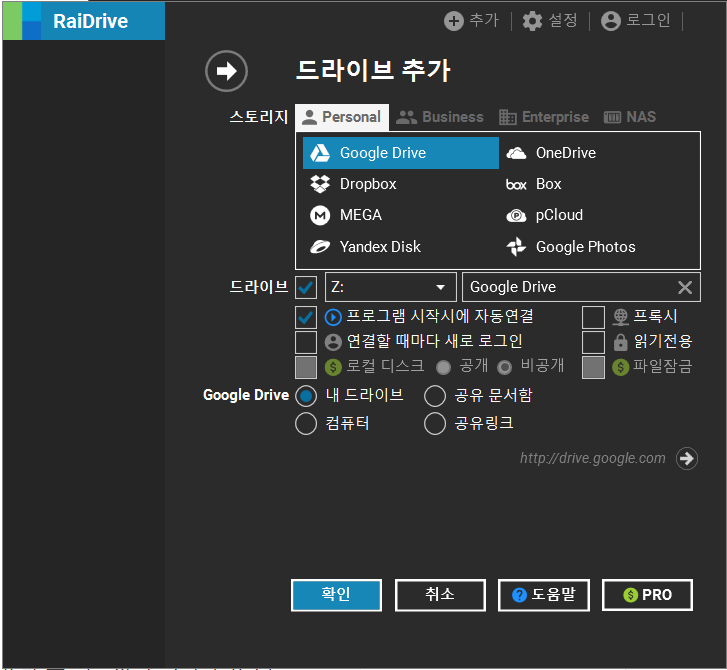Open help with 도움말 button
The height and width of the screenshot is (670, 727).
click(x=544, y=595)
